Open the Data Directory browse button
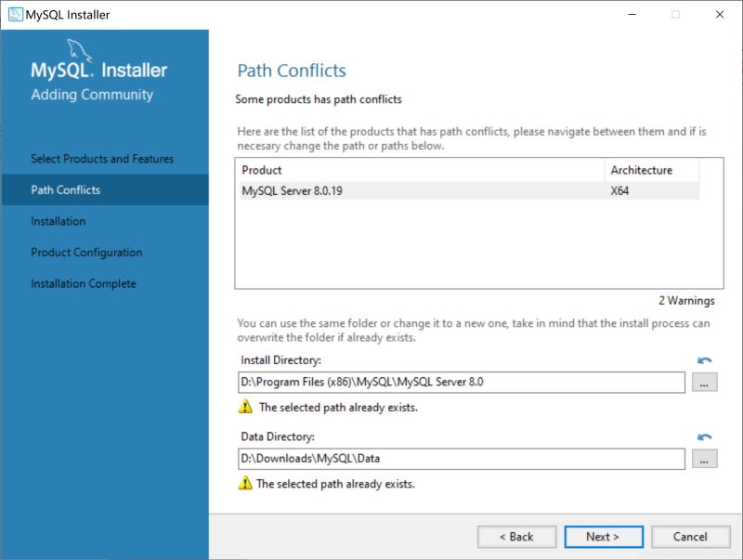Image resolution: width=743 pixels, height=560 pixels. click(706, 457)
